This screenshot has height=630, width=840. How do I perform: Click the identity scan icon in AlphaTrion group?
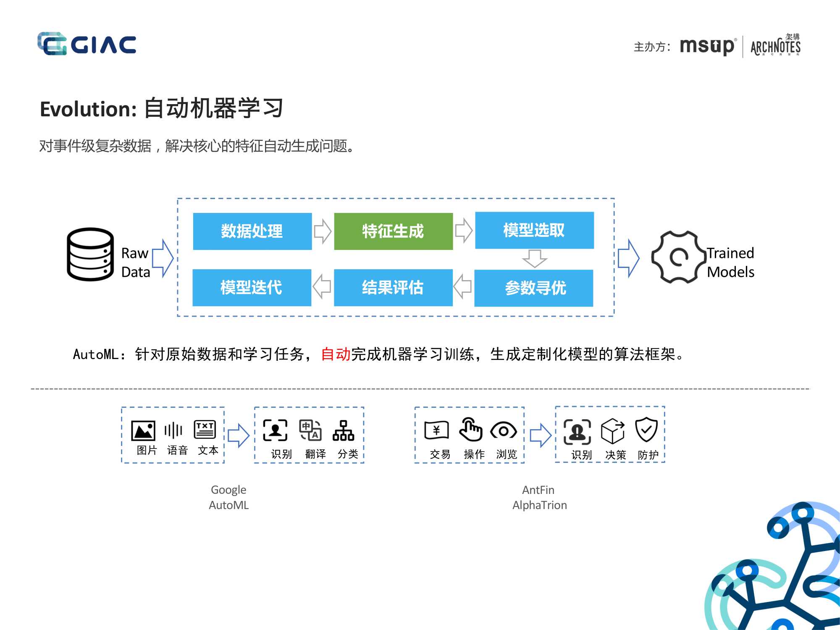[577, 432]
